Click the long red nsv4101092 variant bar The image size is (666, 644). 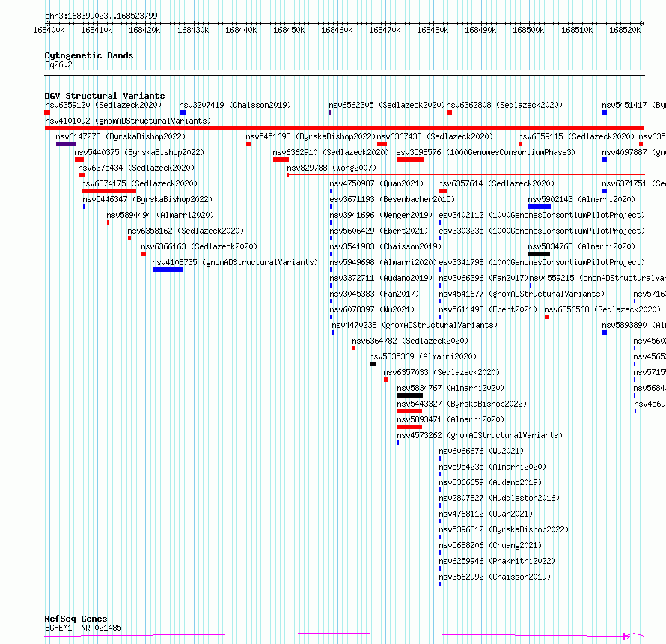click(x=344, y=128)
